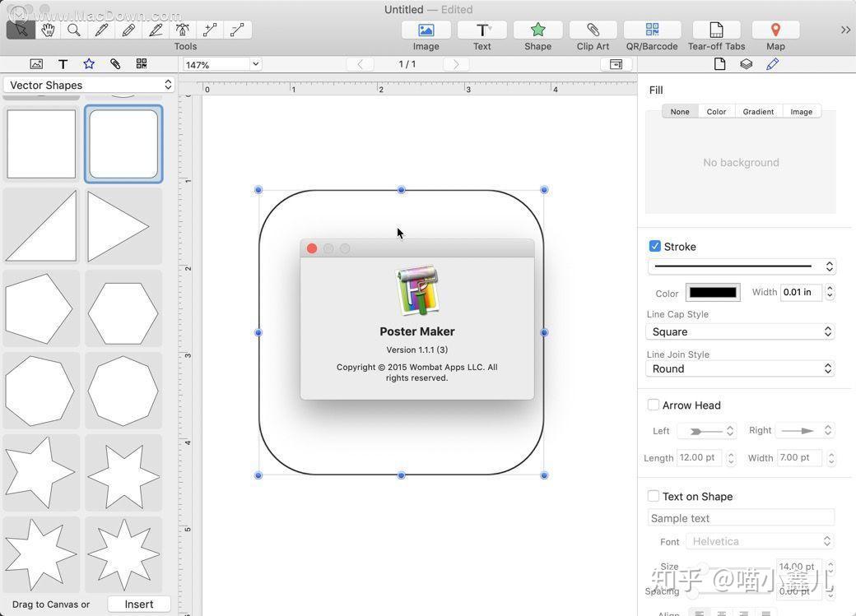This screenshot has height=616, width=856.
Task: Open the Clip Art toolbar item
Action: (593, 30)
